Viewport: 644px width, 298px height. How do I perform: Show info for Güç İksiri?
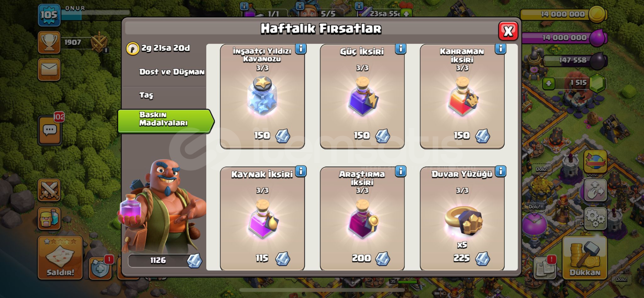click(x=400, y=49)
